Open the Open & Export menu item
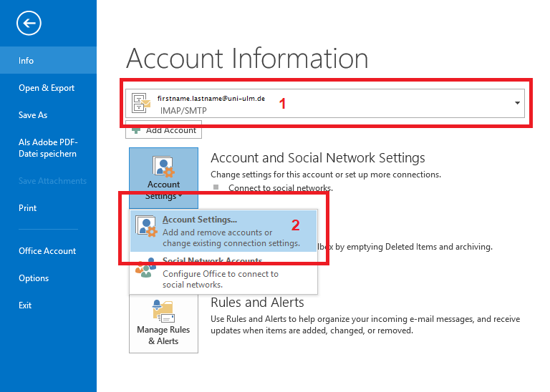550x392 pixels. [x=48, y=87]
